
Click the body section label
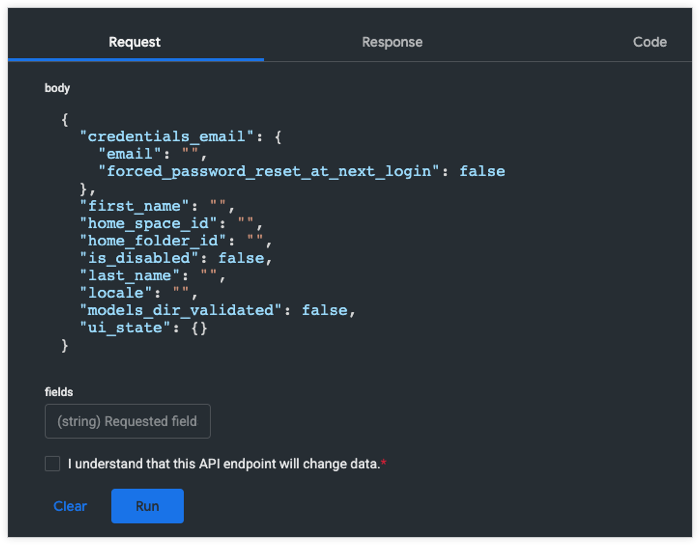click(57, 88)
